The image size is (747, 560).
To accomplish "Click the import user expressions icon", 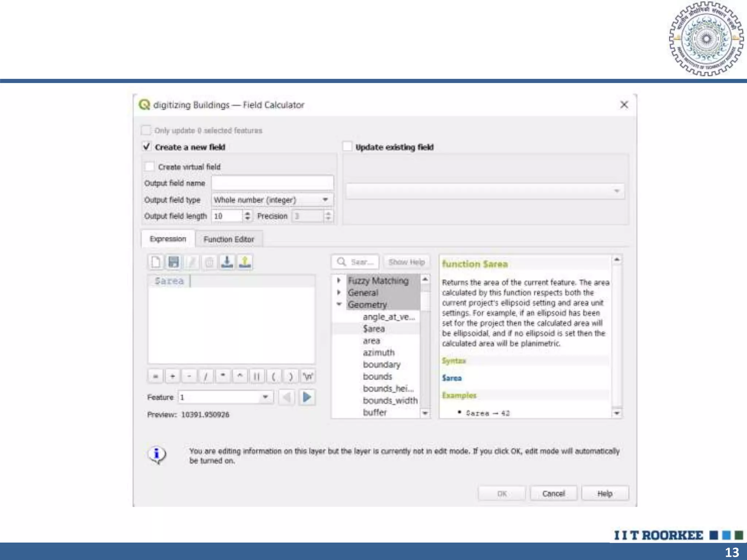I will (227, 262).
